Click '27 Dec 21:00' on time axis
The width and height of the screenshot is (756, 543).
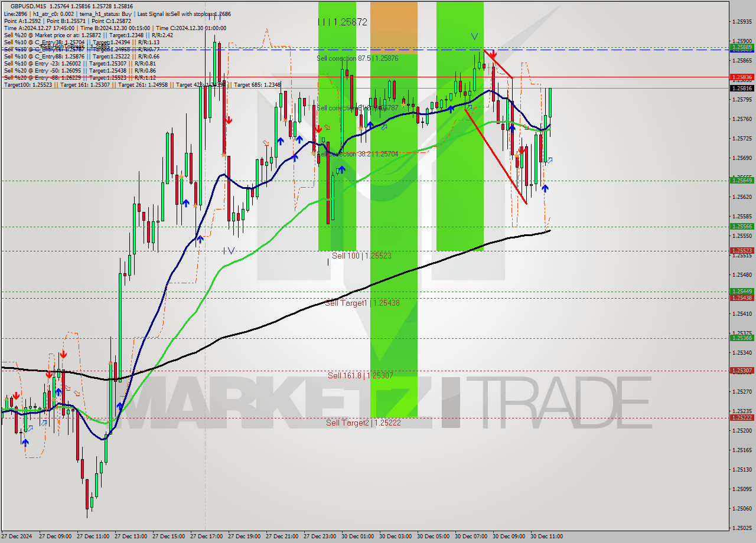coord(282,537)
